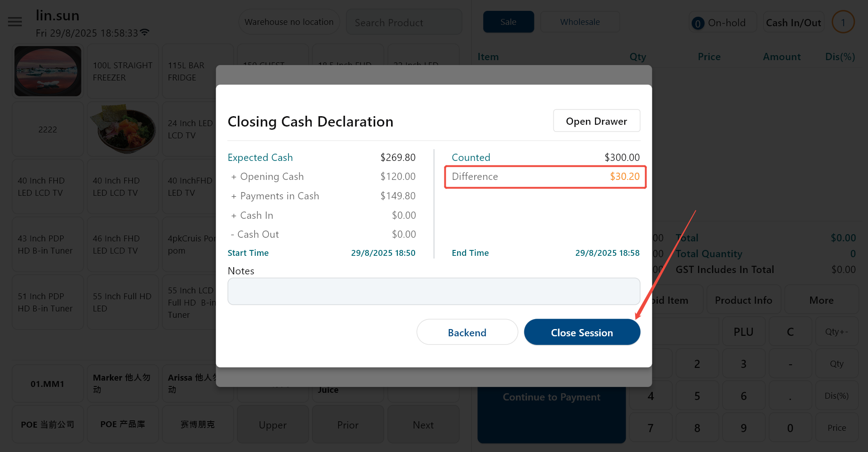The image size is (868, 452).
Task: Focus the Notes text field
Action: click(x=434, y=292)
